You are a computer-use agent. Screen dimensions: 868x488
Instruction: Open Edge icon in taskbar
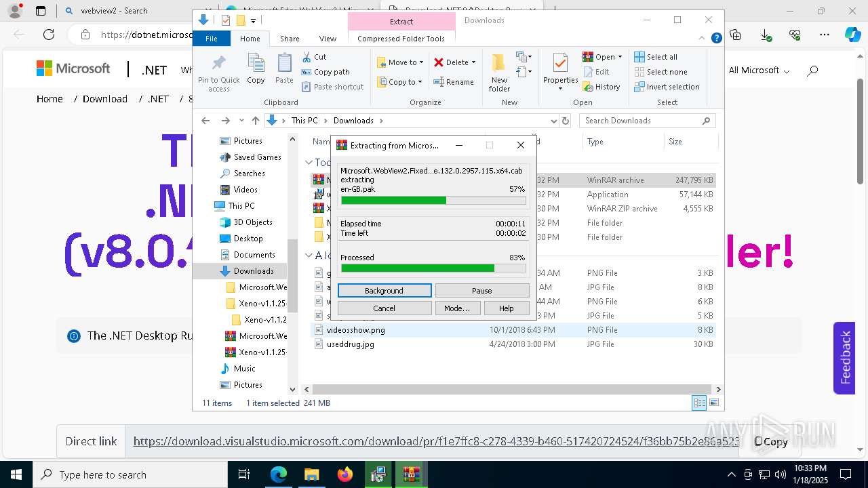click(279, 474)
